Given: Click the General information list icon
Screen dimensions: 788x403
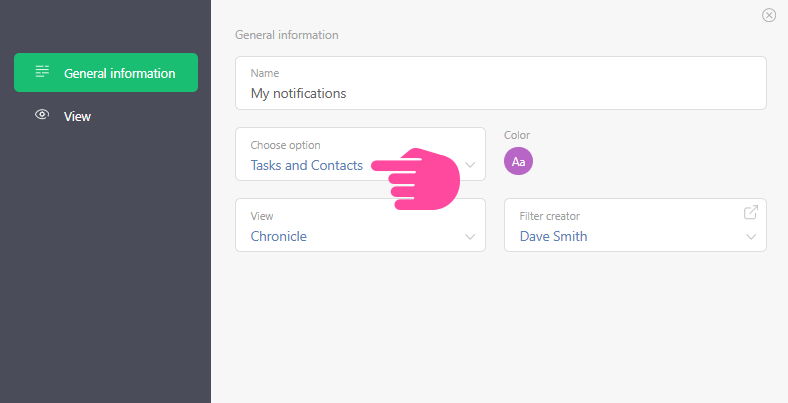Looking at the screenshot, I should pos(42,73).
